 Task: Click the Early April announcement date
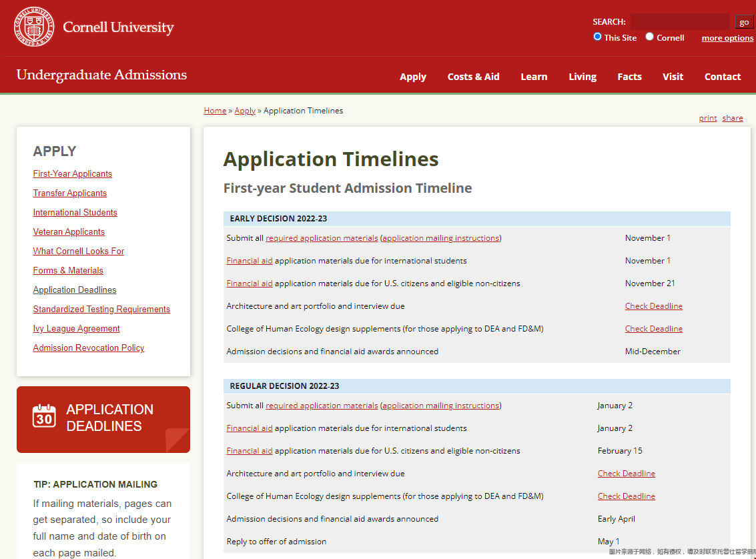(616, 519)
